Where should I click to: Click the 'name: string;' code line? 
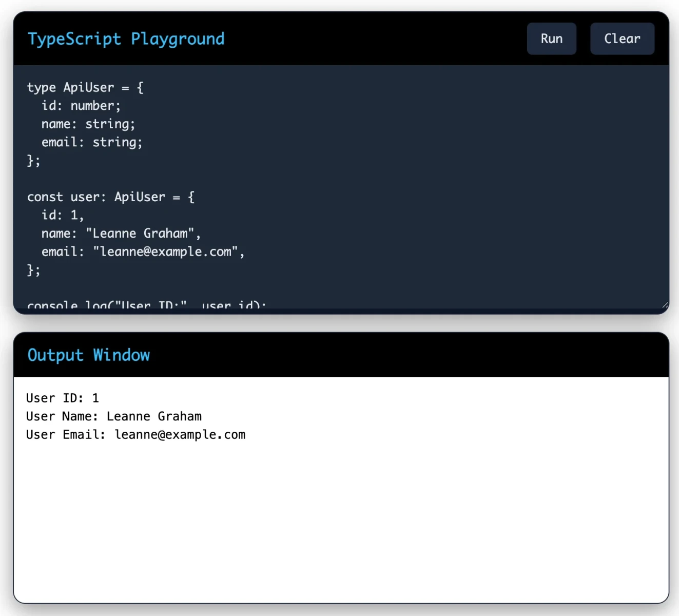tap(88, 124)
